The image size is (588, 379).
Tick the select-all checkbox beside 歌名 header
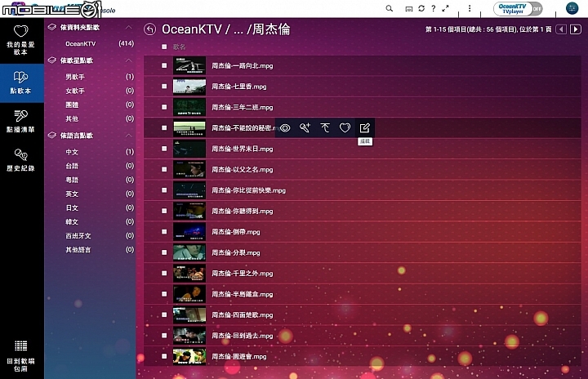[x=164, y=47]
